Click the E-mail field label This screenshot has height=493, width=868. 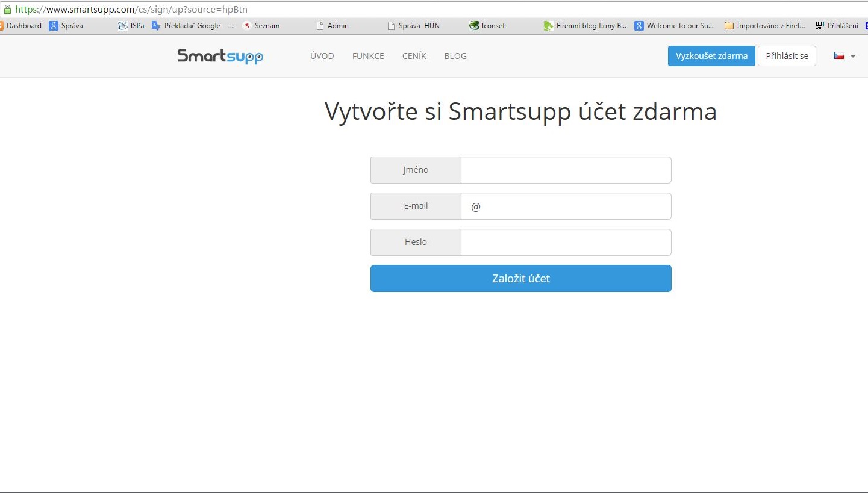(416, 206)
